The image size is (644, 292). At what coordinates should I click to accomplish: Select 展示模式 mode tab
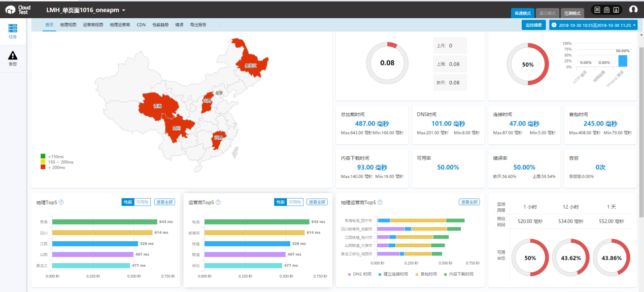pos(548,13)
